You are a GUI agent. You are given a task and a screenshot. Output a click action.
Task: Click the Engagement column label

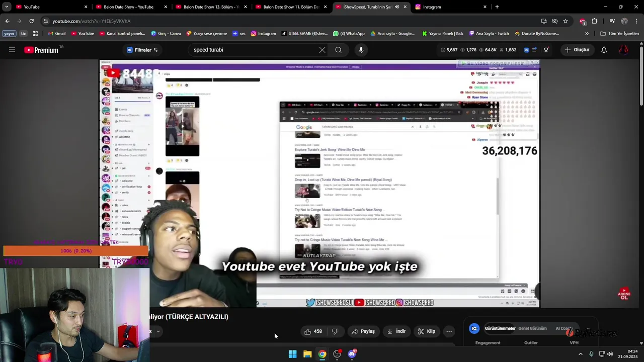coord(488,343)
